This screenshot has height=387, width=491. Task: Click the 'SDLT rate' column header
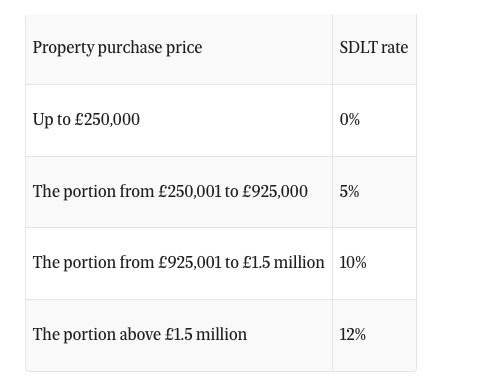(x=374, y=49)
